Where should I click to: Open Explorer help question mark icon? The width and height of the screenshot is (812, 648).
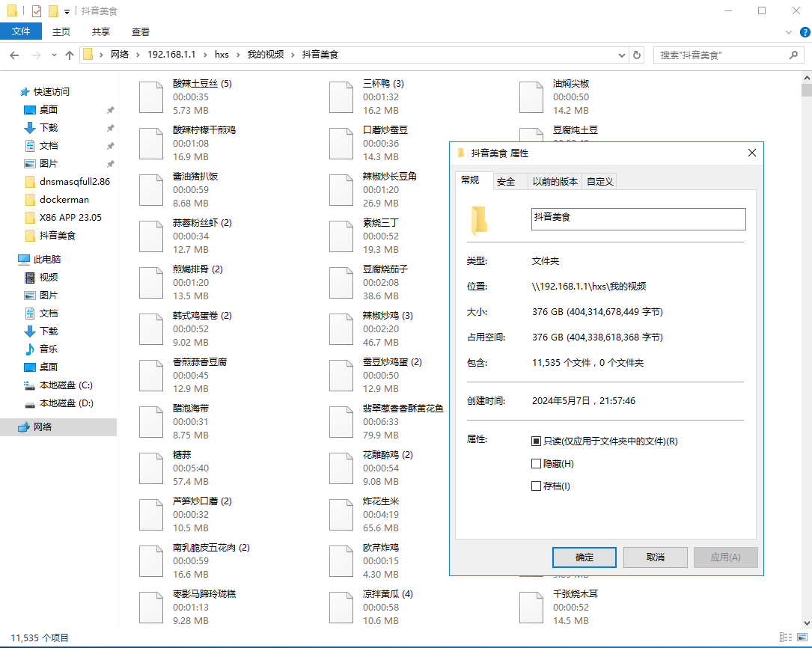(805, 32)
